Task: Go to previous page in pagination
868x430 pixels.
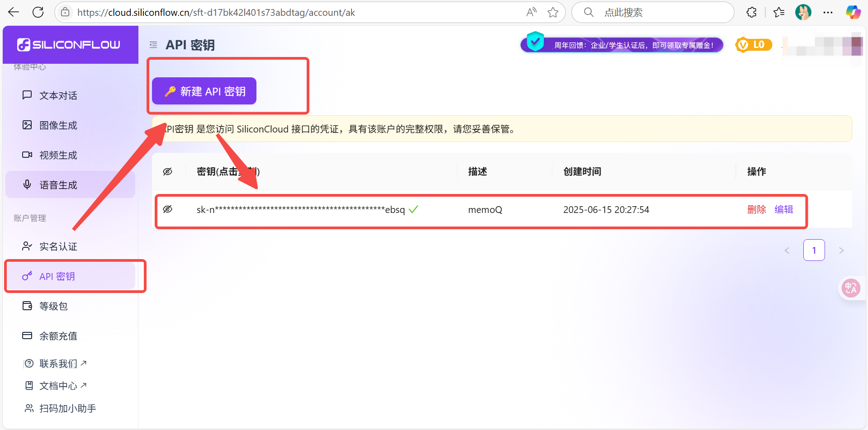Action: click(787, 250)
